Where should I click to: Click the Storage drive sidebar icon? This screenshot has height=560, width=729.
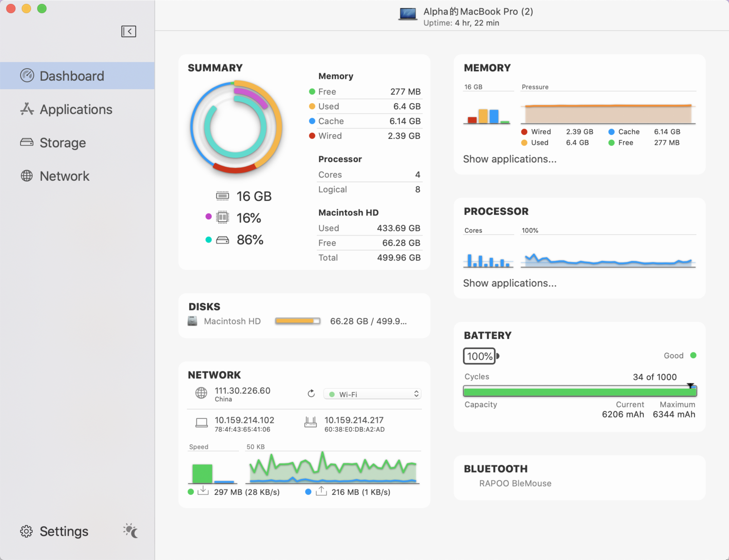click(x=27, y=142)
